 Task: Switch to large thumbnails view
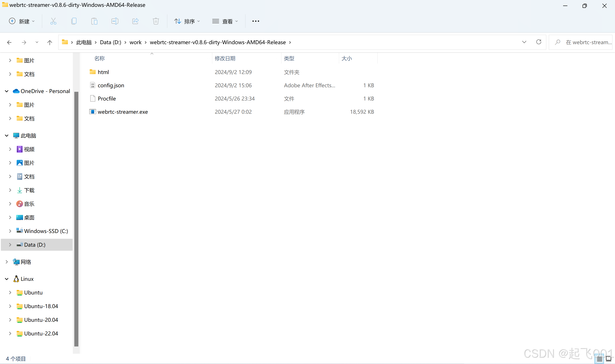point(608,359)
